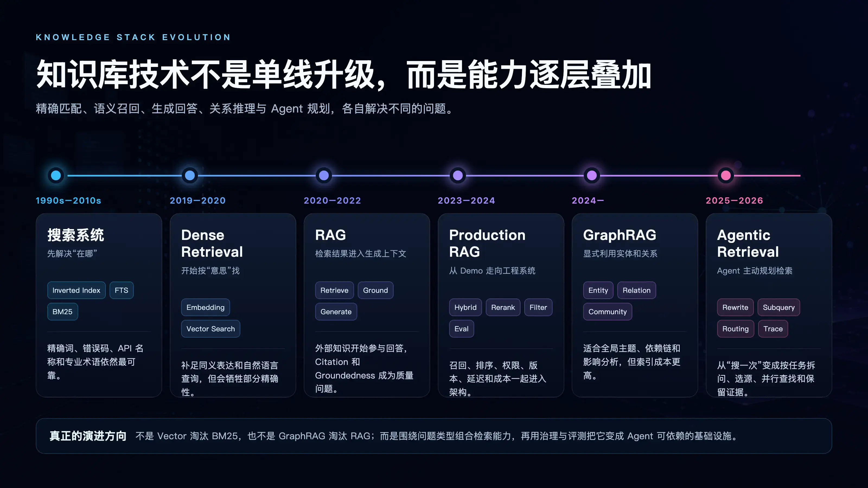Select the Rerank tag
Screen dimensions: 868x488
(x=503, y=307)
